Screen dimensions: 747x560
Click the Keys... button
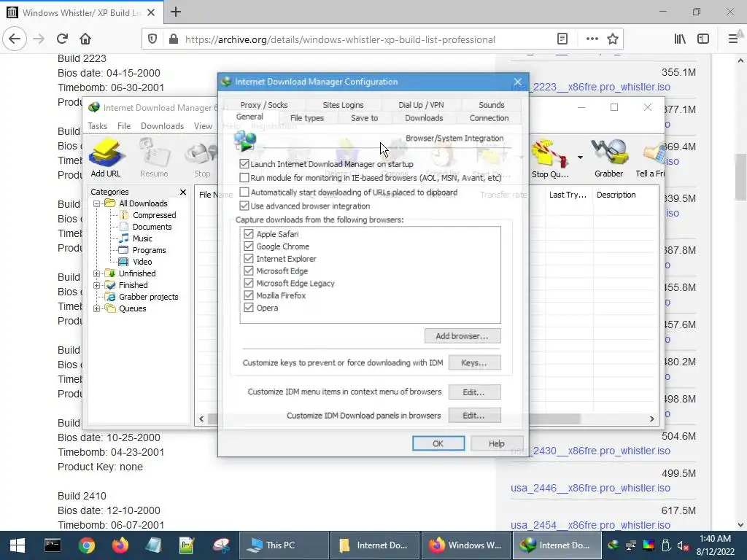click(474, 362)
